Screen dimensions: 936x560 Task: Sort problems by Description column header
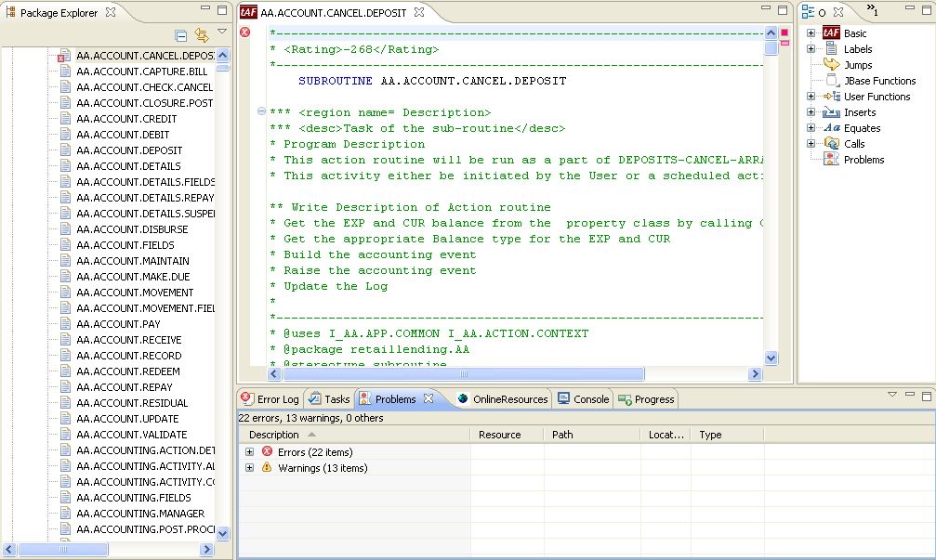[274, 435]
